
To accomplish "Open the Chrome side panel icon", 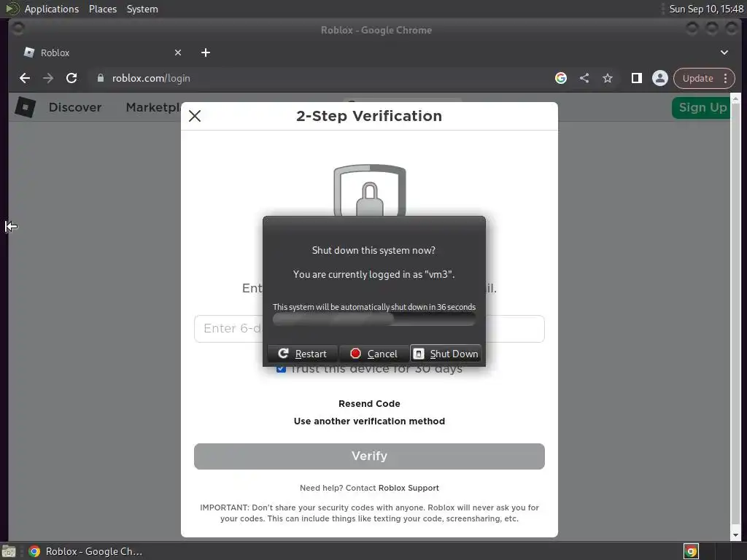I will (x=636, y=78).
